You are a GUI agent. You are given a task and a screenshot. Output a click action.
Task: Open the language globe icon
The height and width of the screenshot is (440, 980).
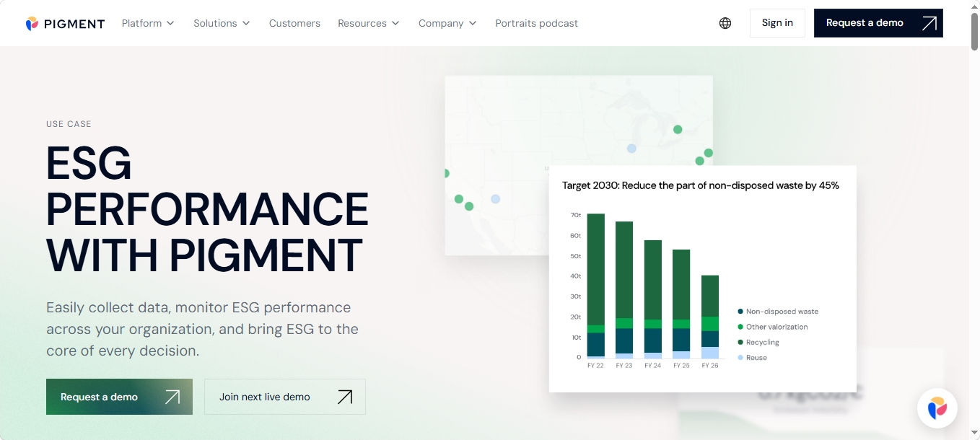click(725, 23)
